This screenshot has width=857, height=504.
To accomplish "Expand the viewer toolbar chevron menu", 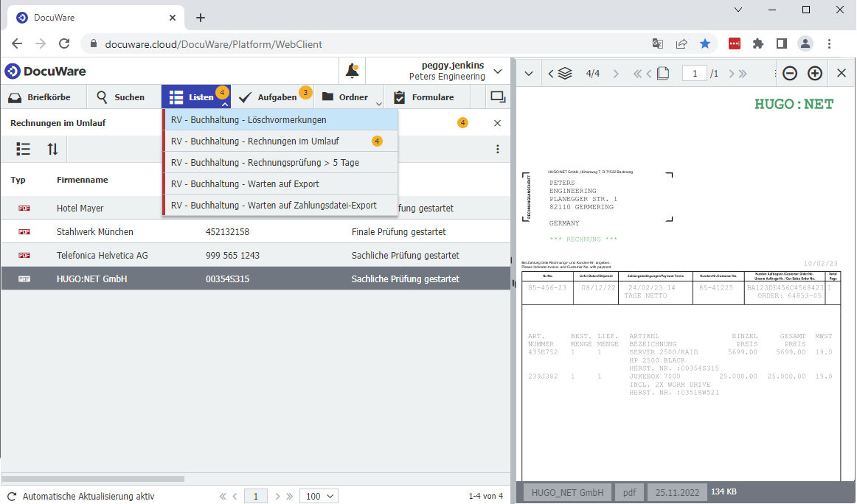I will tap(528, 73).
